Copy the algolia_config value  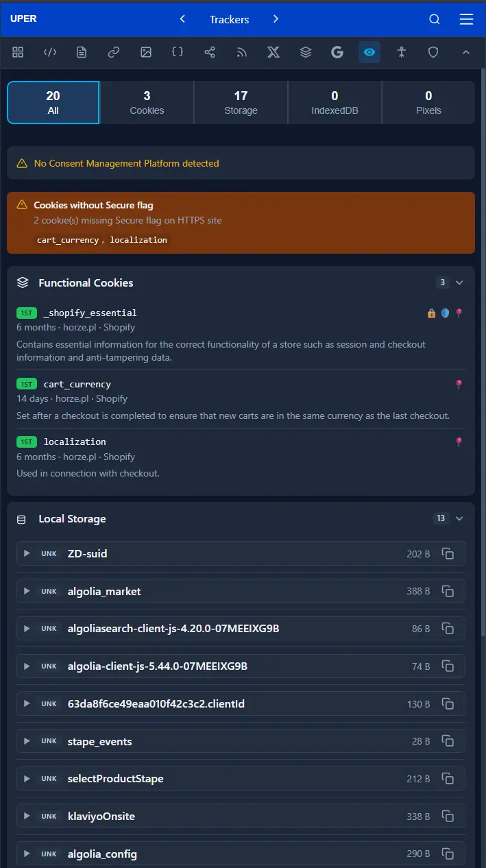[x=448, y=854]
